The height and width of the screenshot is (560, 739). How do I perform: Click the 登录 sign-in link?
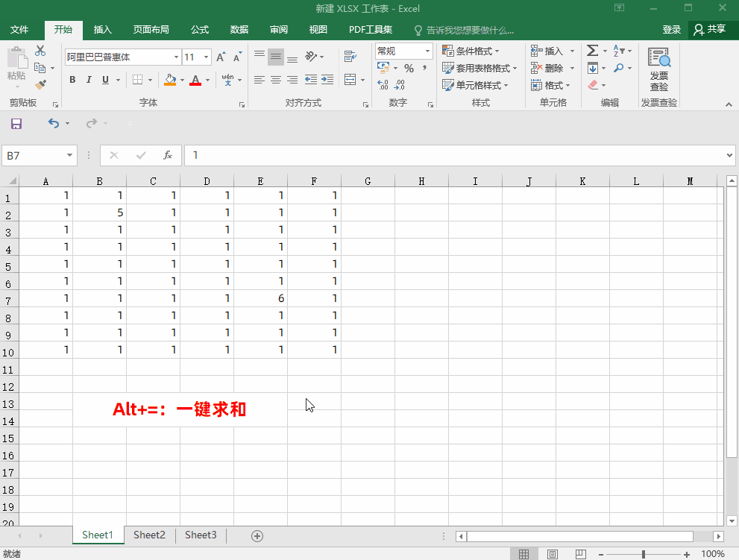(672, 30)
